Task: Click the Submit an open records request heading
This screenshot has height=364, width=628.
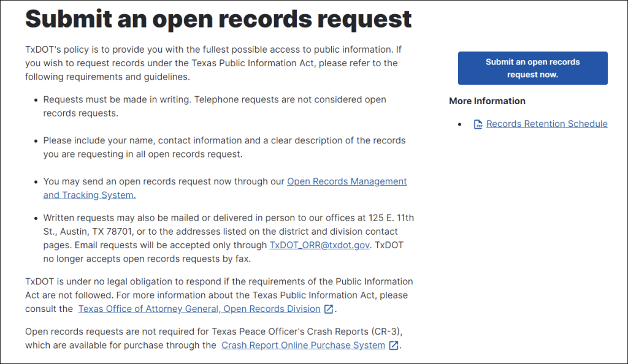Action: 218,19
